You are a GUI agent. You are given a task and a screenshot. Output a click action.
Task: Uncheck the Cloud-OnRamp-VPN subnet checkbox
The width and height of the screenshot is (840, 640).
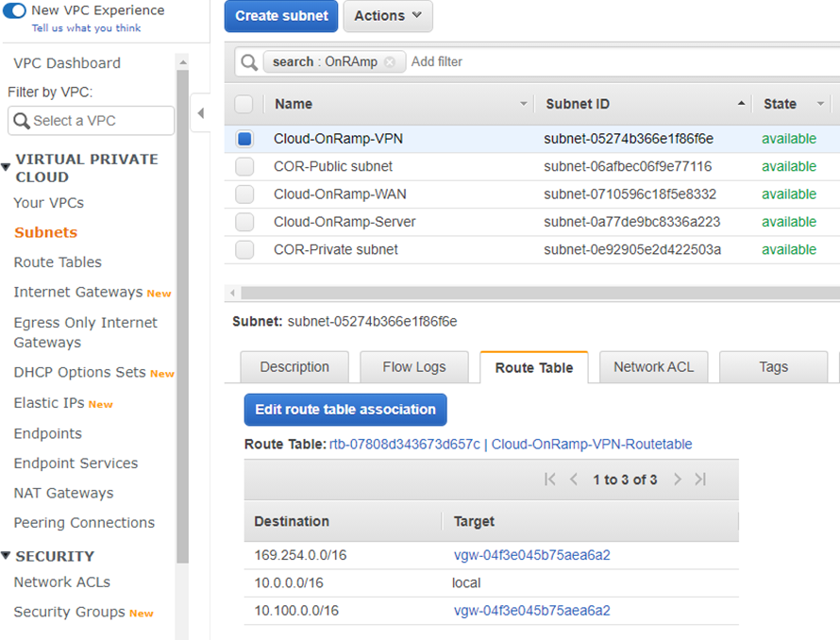pyautogui.click(x=244, y=139)
